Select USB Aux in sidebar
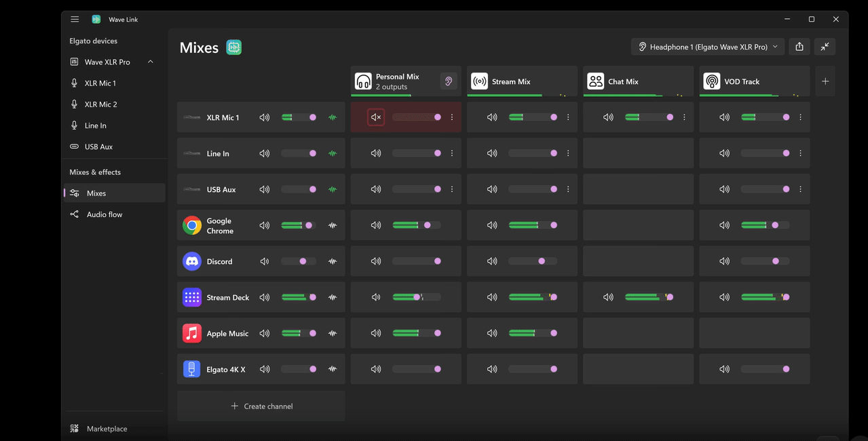 click(x=114, y=147)
